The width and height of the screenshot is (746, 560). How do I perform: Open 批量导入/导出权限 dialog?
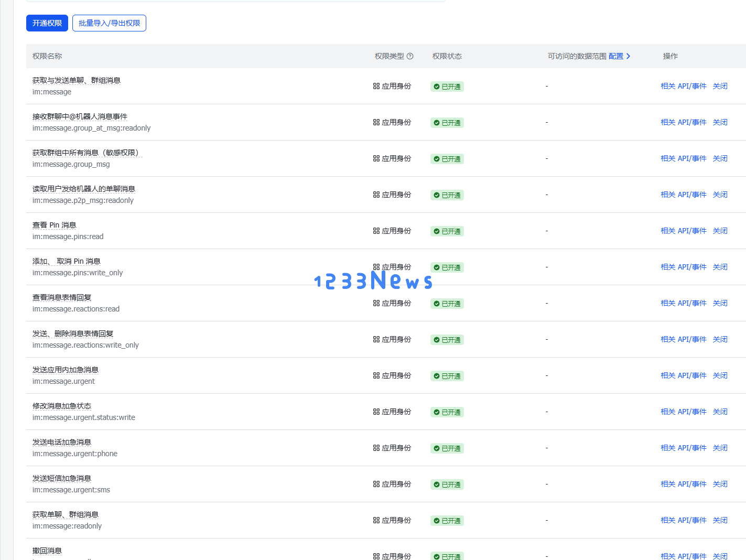click(109, 23)
